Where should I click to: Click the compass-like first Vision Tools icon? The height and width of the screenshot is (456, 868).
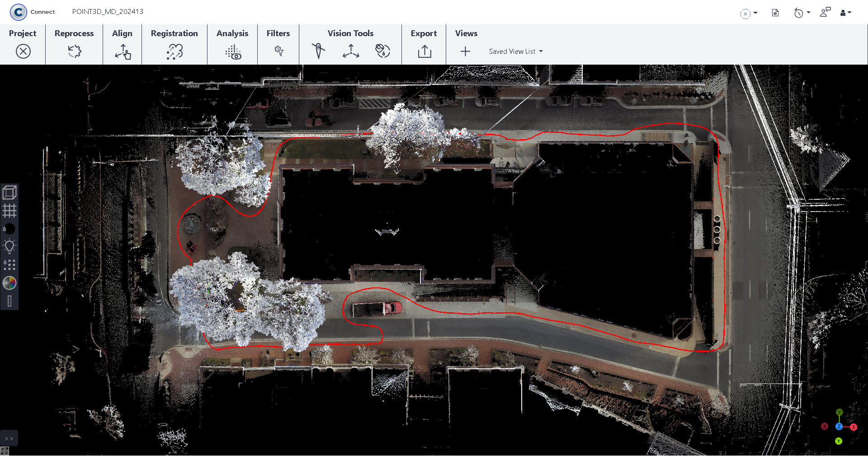318,51
